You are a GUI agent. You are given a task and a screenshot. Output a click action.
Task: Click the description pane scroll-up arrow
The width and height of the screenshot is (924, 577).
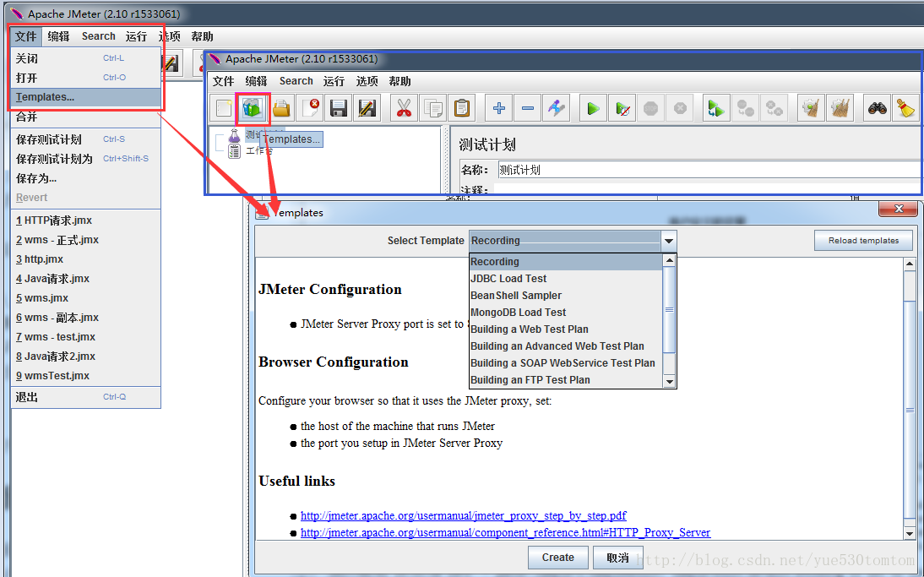coord(910,264)
